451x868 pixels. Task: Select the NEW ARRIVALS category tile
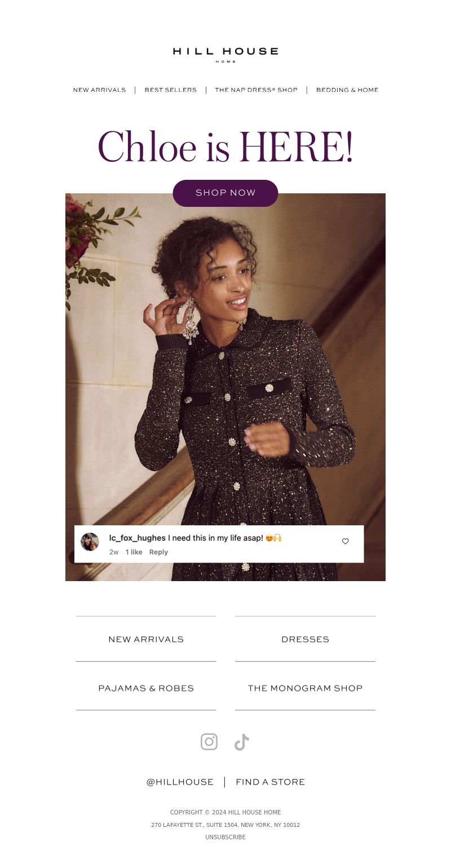[146, 639]
